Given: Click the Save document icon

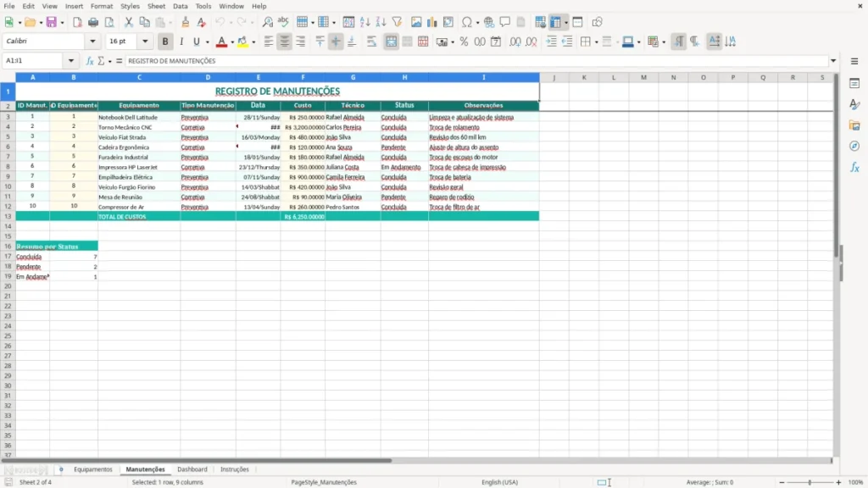Looking at the screenshot, I should click(52, 22).
